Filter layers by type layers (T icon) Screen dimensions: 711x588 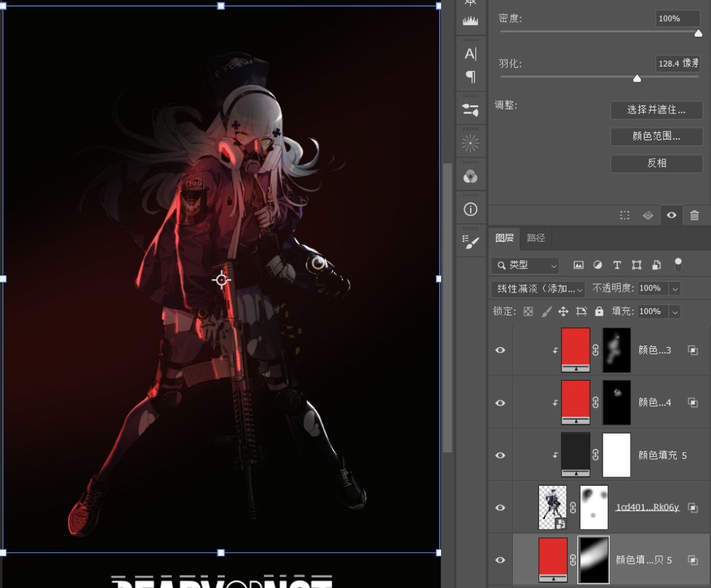(x=617, y=265)
